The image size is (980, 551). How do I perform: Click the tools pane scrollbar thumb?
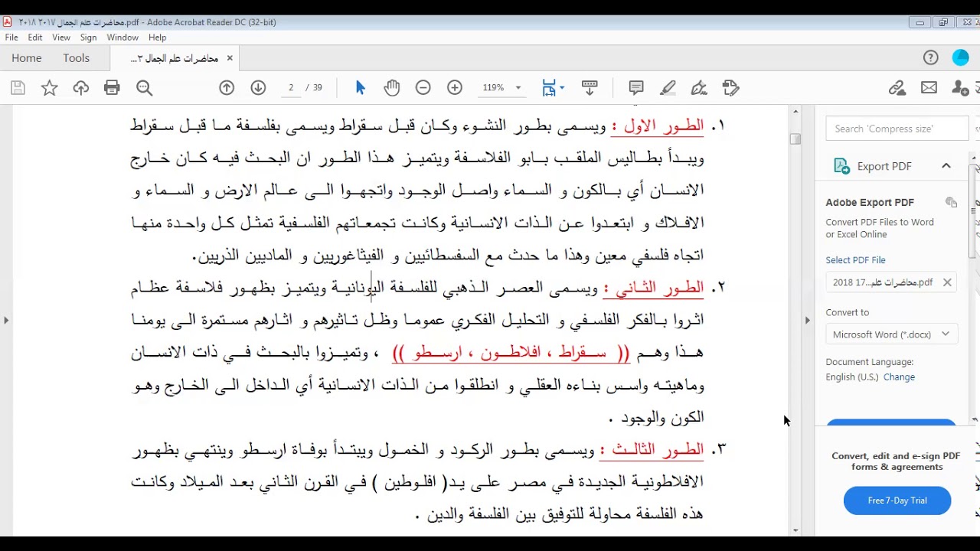click(975, 212)
